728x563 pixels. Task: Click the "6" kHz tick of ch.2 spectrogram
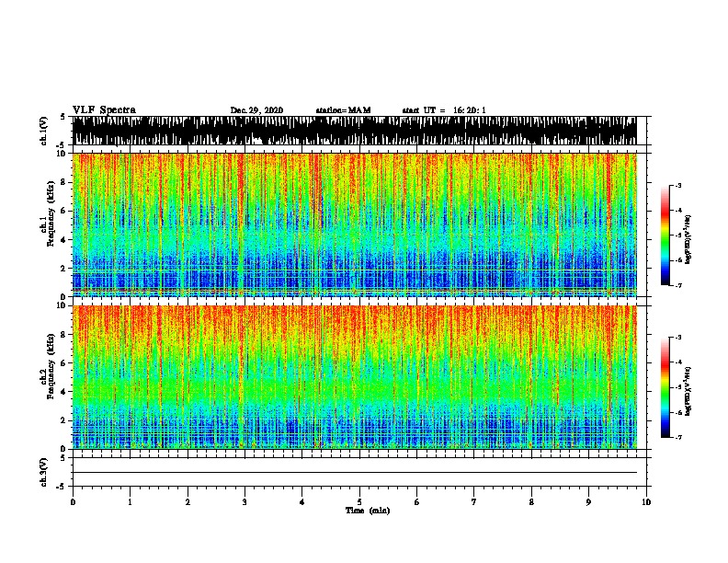(x=63, y=362)
